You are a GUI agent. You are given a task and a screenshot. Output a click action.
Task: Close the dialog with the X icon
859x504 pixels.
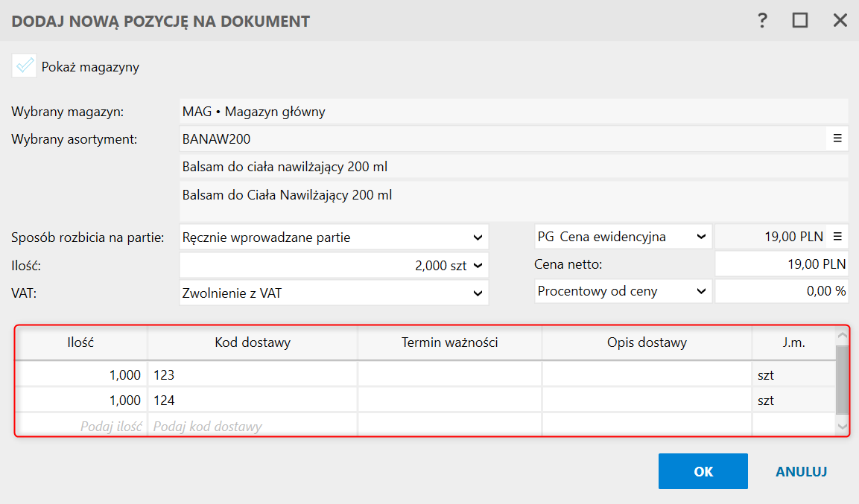tap(840, 21)
